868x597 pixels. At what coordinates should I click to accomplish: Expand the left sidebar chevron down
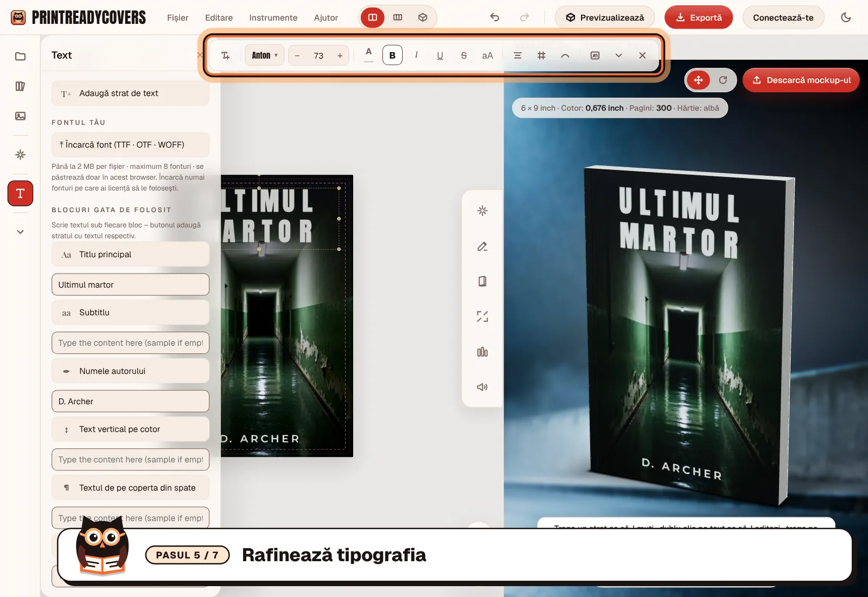coord(21,232)
